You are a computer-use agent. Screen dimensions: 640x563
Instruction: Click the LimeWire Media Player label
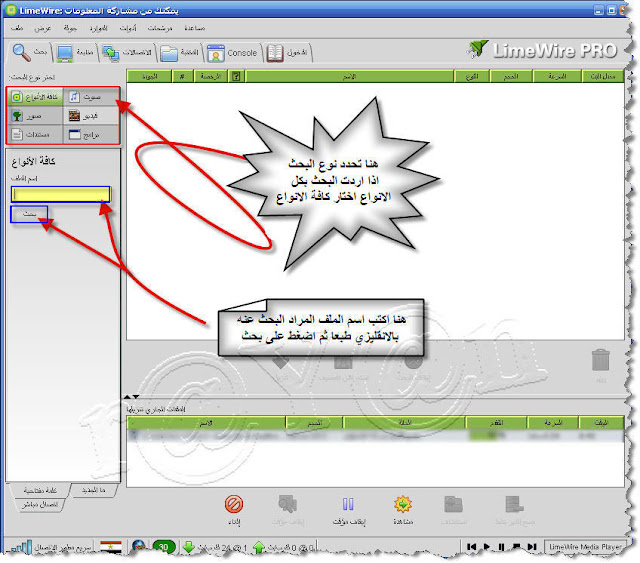[x=584, y=547]
